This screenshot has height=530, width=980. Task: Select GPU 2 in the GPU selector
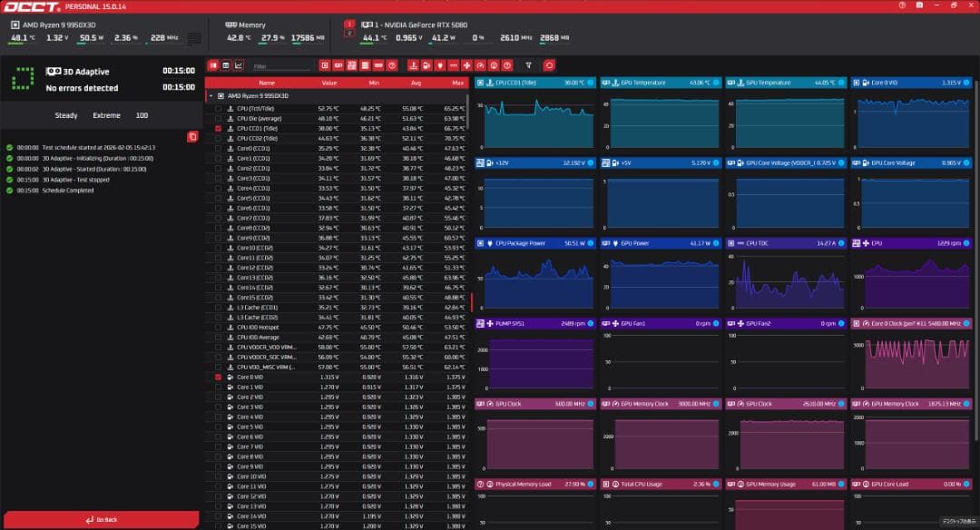click(349, 33)
